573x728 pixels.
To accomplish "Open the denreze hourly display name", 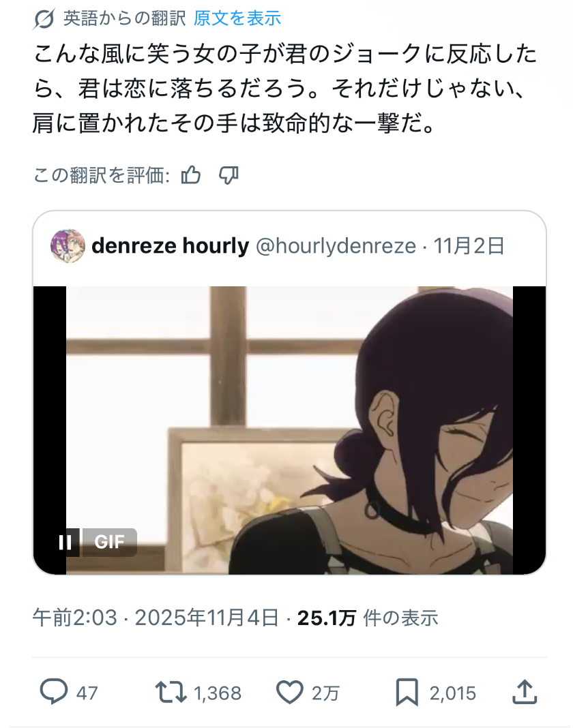I will coord(170,245).
